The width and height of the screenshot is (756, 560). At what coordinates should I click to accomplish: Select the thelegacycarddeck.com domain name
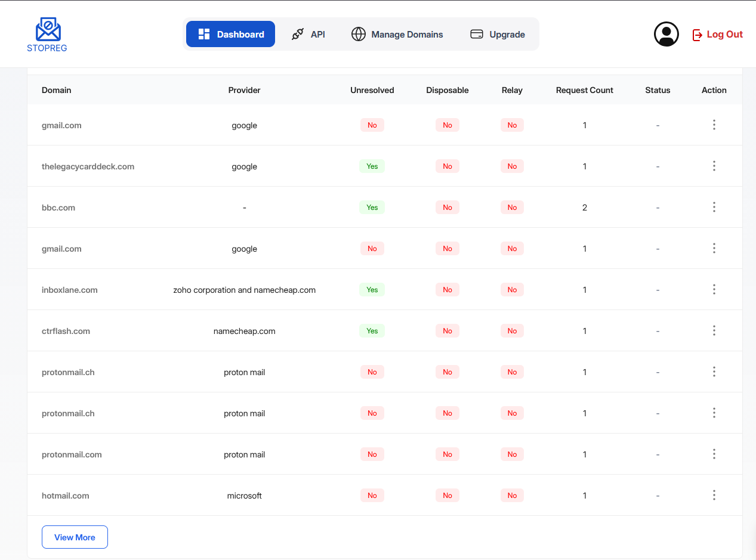pyautogui.click(x=88, y=166)
